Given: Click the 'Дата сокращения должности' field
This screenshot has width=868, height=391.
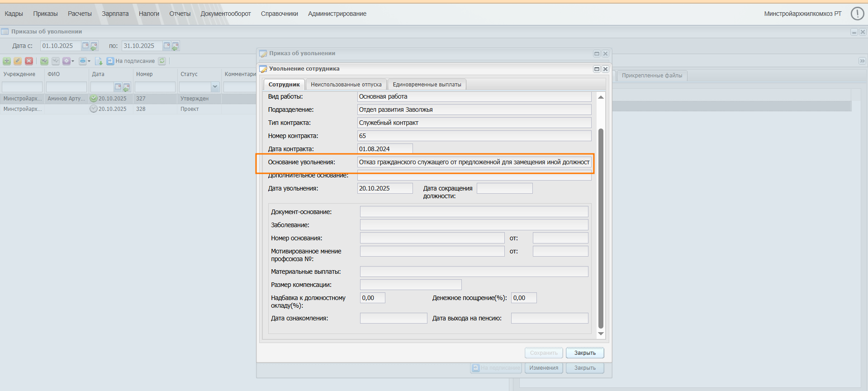Looking at the screenshot, I should coord(504,188).
